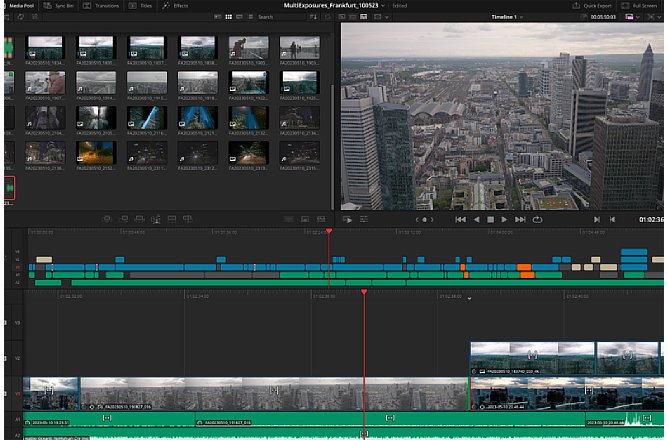The image size is (668, 440).
Task: Switch media pool to list view
Action: (250, 17)
